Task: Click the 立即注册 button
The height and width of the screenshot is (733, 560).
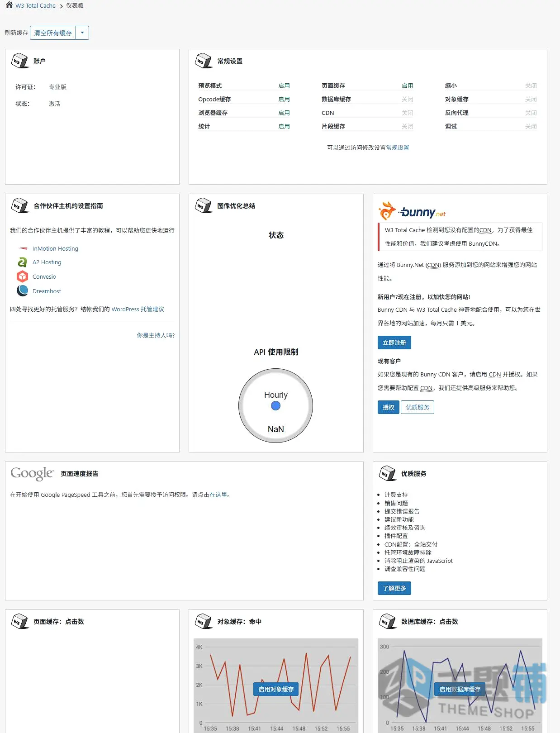Action: [x=394, y=343]
